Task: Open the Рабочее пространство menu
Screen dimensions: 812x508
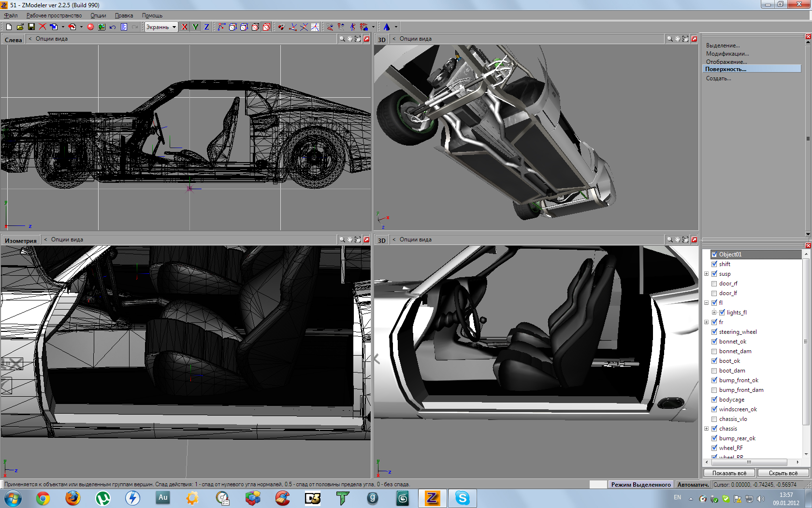Action: coord(54,15)
